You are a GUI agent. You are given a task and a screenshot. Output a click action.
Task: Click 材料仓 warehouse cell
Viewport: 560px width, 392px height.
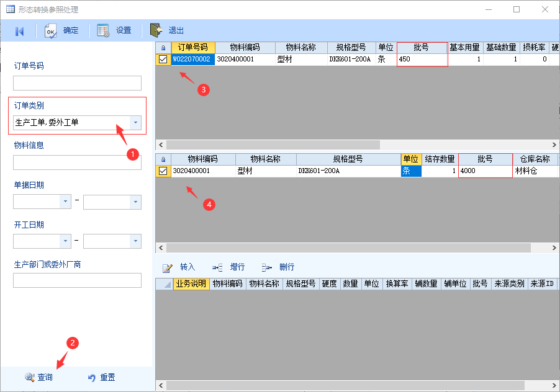coord(535,171)
